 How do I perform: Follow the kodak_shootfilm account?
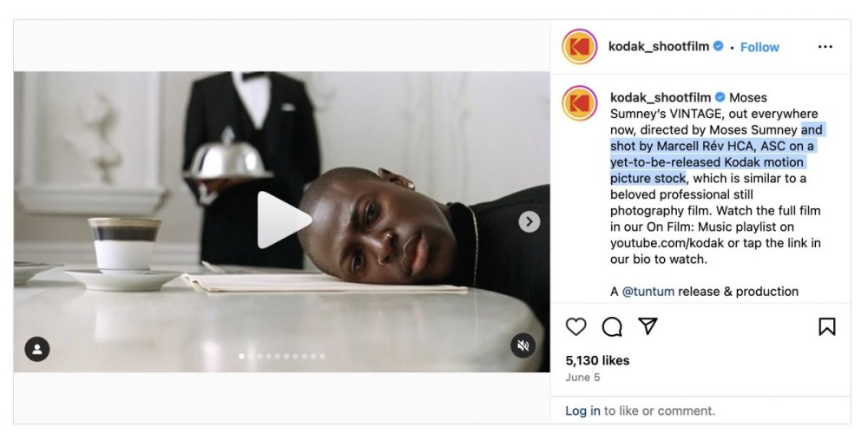click(x=759, y=48)
